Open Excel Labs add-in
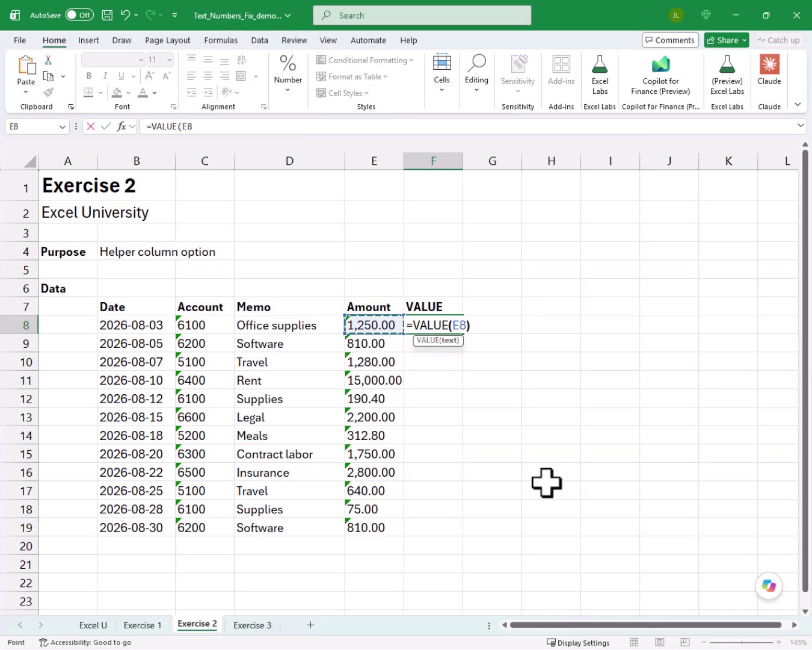Image resolution: width=812 pixels, height=650 pixels. [x=600, y=75]
